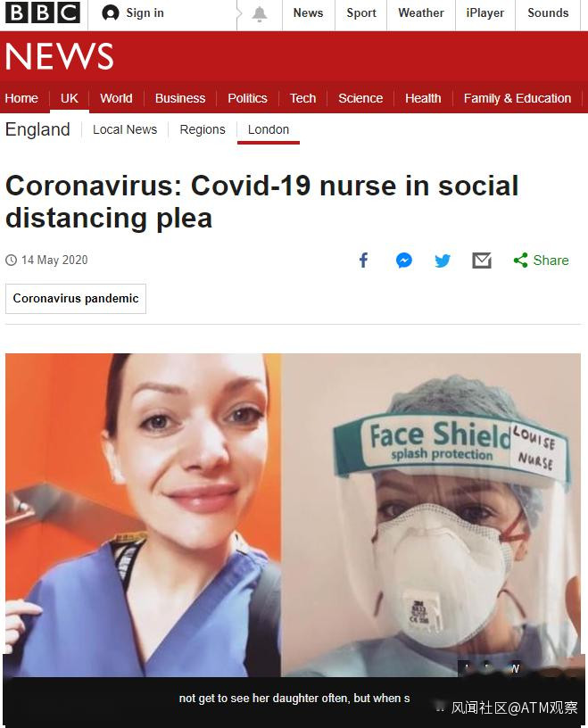The width and height of the screenshot is (588, 728).
Task: Select the Health tab
Action: [423, 98]
